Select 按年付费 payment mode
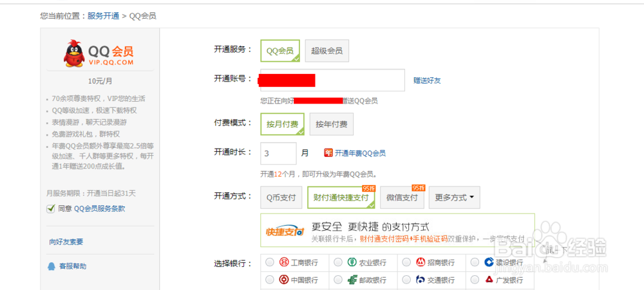The height and width of the screenshot is (290, 644). pyautogui.click(x=332, y=124)
